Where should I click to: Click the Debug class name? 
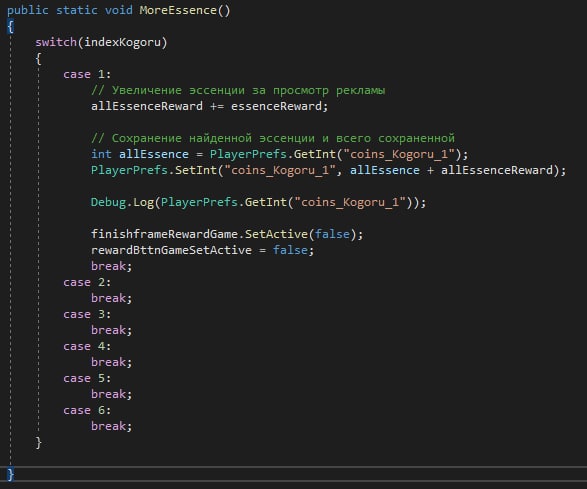(109, 202)
